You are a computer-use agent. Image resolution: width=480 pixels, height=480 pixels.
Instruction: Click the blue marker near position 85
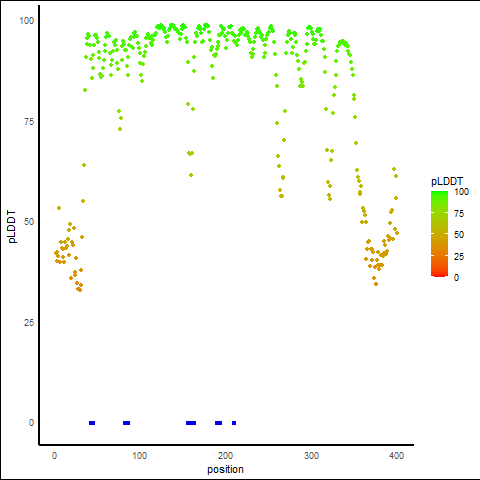[x=126, y=423]
